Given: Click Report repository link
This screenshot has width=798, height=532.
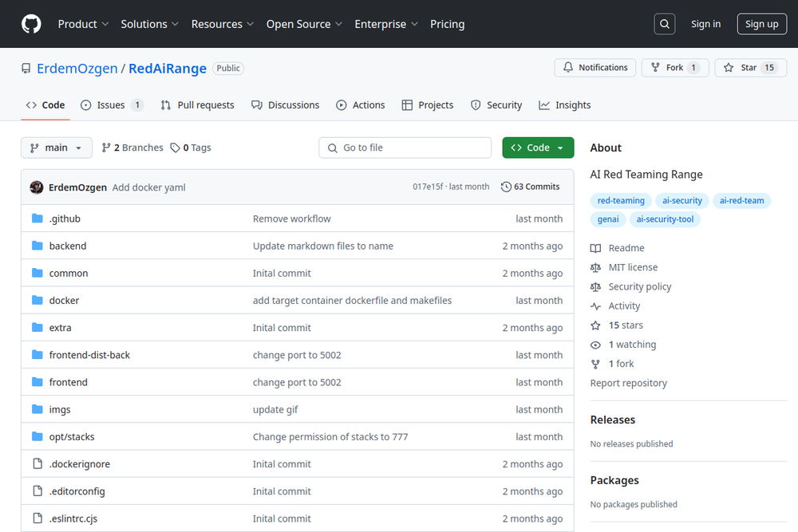Looking at the screenshot, I should (629, 383).
